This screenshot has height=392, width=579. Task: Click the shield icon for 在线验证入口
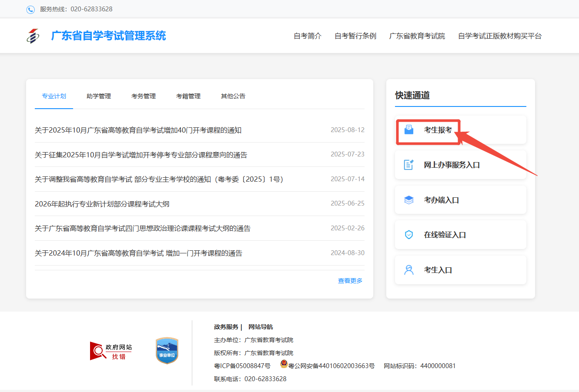pos(409,234)
